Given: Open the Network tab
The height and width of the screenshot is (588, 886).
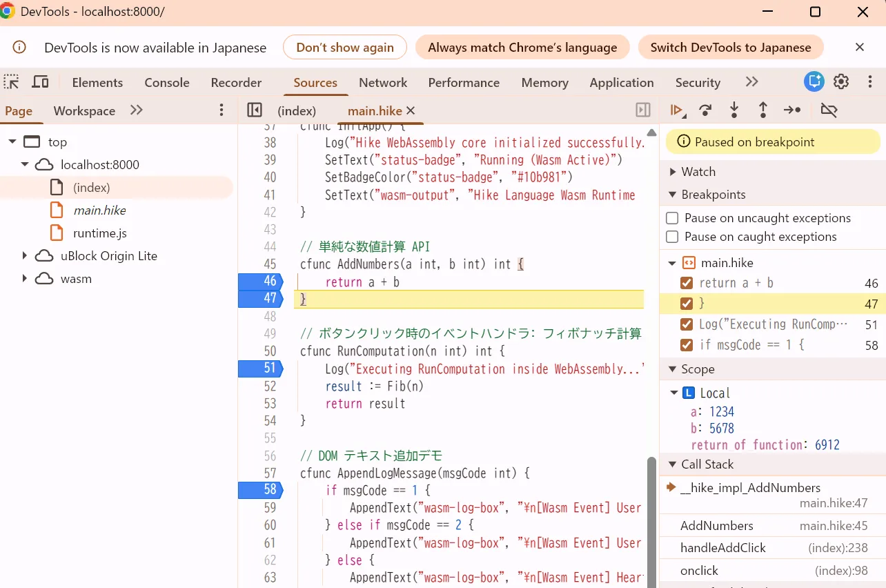Looking at the screenshot, I should click(383, 82).
